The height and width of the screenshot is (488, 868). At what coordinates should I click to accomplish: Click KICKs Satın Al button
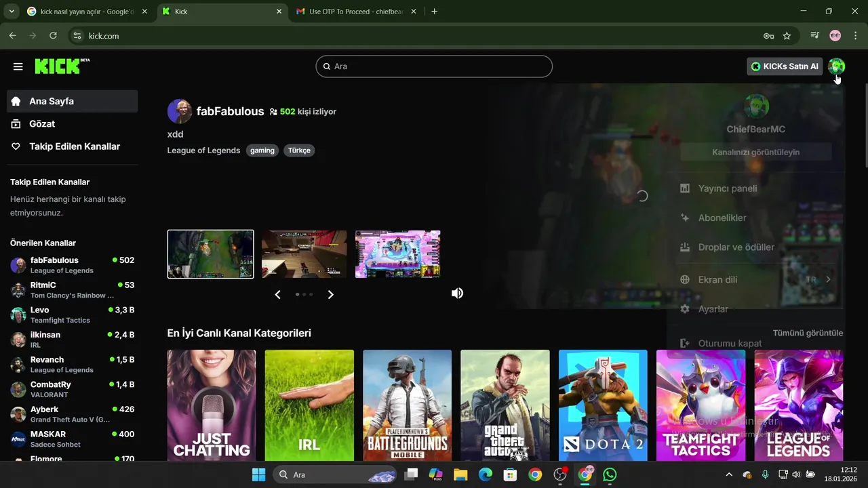coord(785,66)
